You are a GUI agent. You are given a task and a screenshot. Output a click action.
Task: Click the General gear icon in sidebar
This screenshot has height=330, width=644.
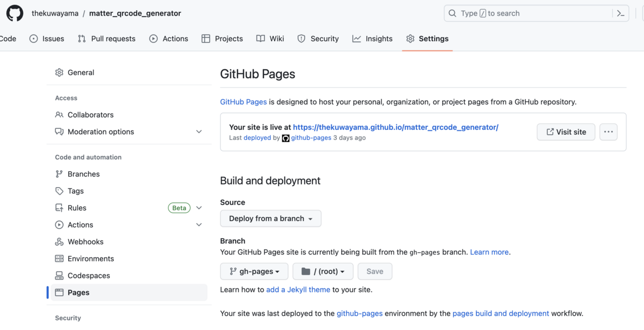coord(60,72)
